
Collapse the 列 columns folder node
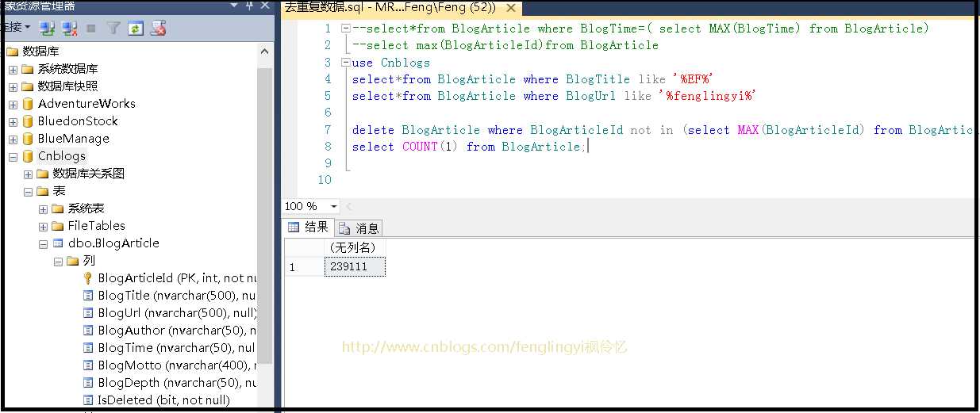tap(58, 262)
